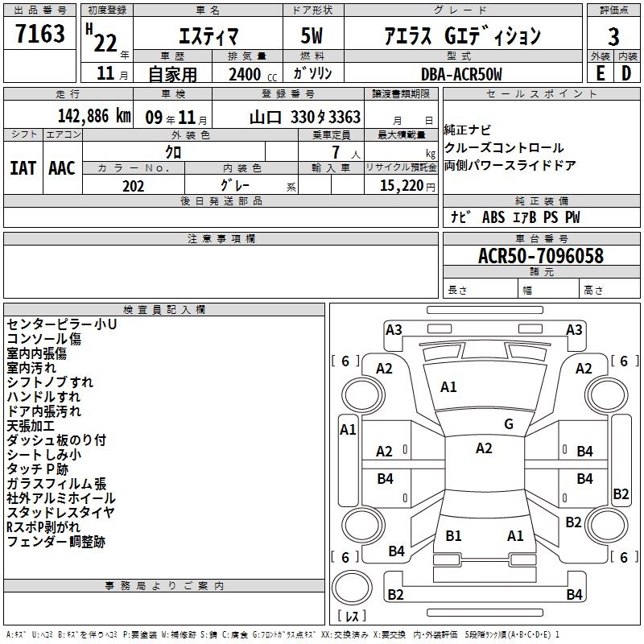Click the lot number 7163
The width and height of the screenshot is (644, 644).
pyautogui.click(x=40, y=34)
